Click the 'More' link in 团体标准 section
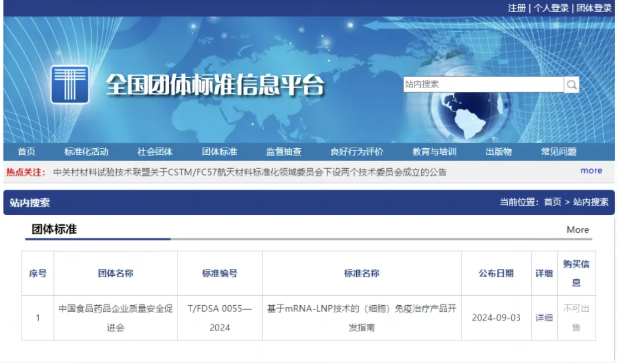The height and width of the screenshot is (364, 617). tap(578, 230)
